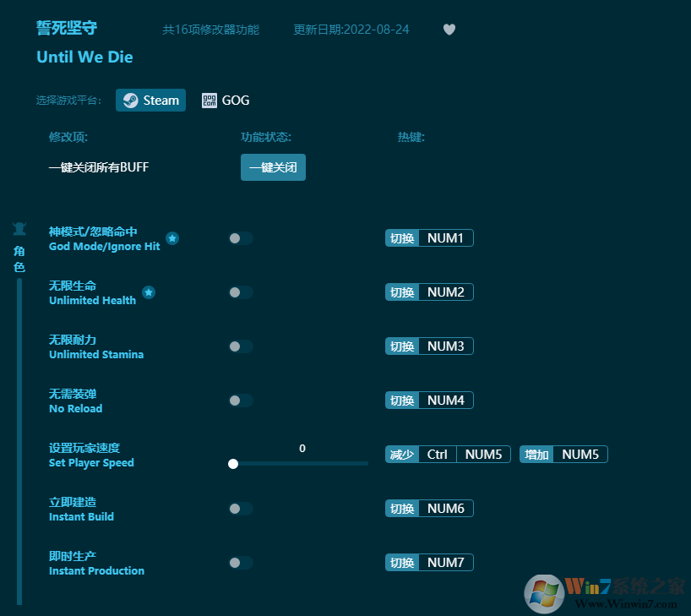The image size is (691, 616).
Task: Click the star badge next to God Mode
Action: (x=172, y=238)
